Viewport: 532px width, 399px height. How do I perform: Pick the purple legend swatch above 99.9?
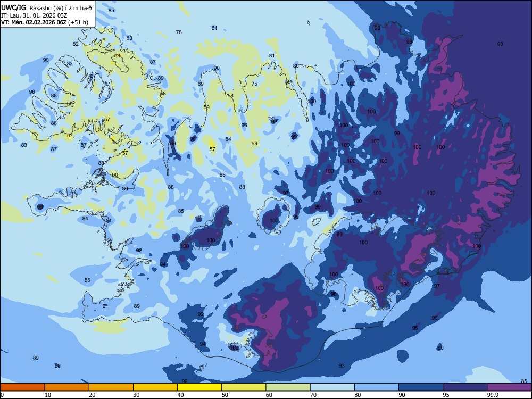tap(509, 387)
